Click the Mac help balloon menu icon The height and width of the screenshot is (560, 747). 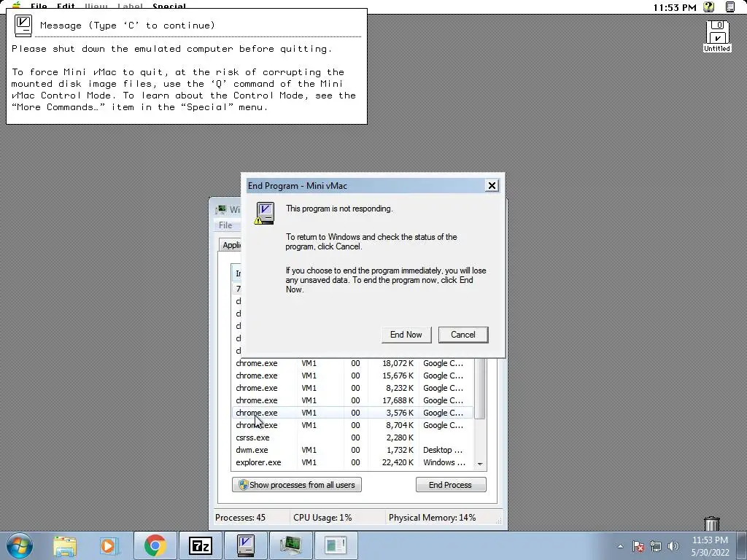click(709, 7)
